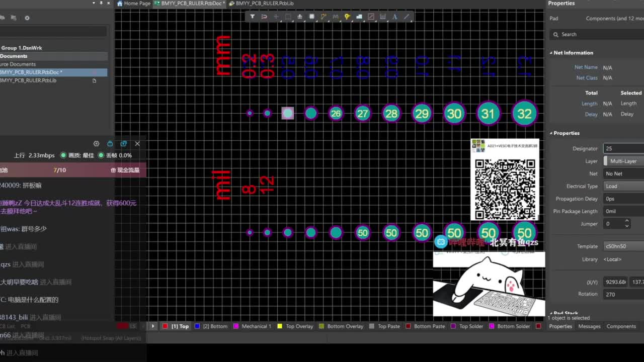
Task: Choose the selection rectangle tool
Action: 288,17
